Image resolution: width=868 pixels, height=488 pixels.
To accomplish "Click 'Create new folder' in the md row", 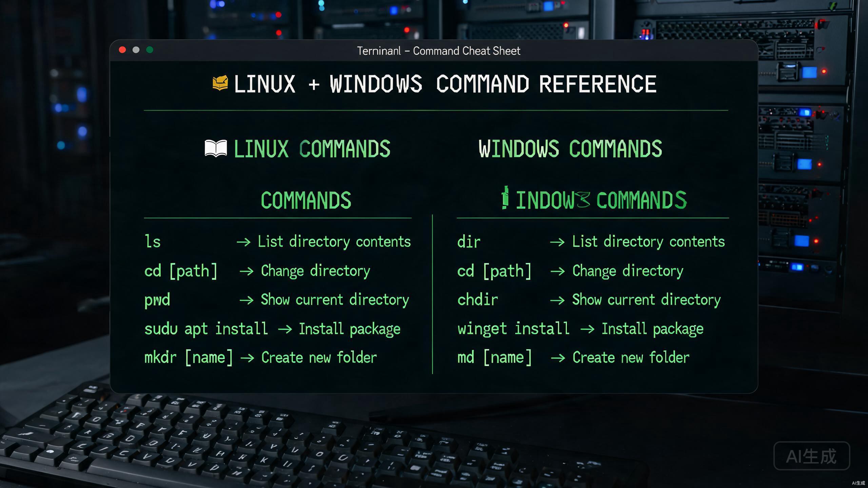I will point(631,358).
